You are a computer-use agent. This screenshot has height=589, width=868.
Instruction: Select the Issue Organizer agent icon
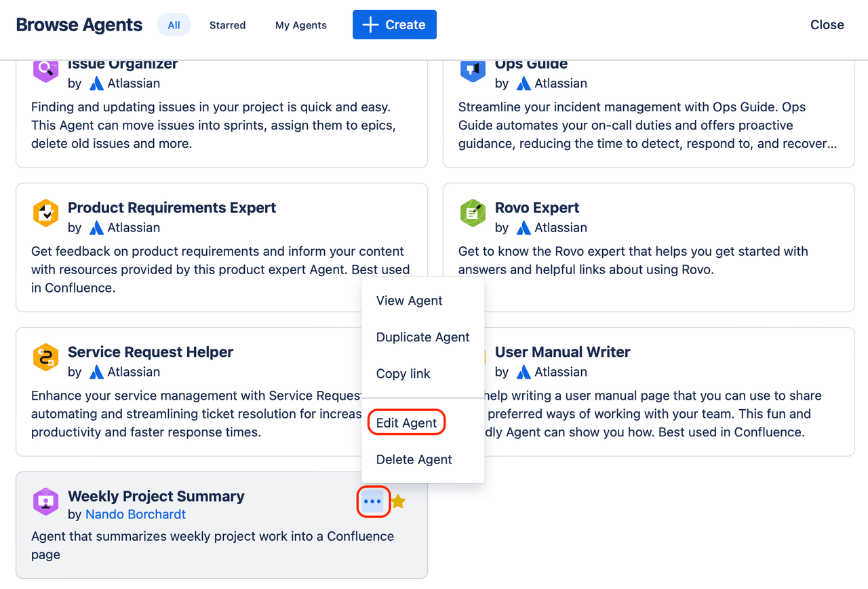point(45,69)
